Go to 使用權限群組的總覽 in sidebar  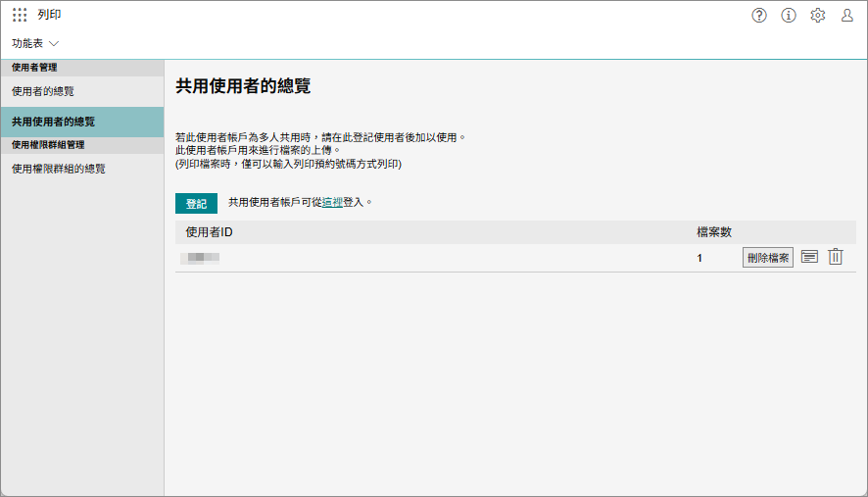tap(59, 169)
